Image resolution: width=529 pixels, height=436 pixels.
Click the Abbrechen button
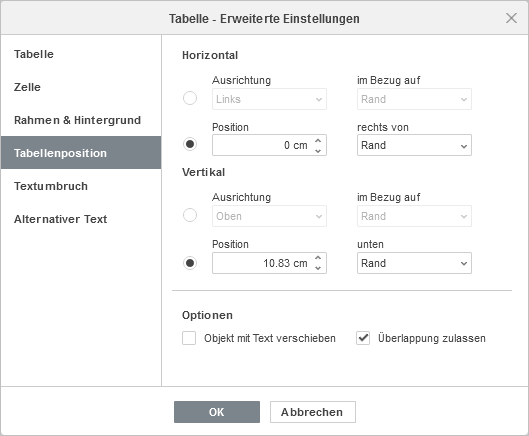coord(313,412)
